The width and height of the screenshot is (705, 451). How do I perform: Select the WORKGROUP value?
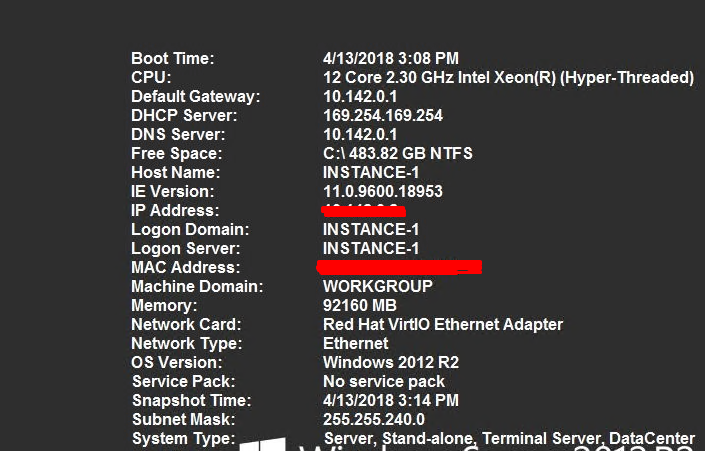(378, 286)
